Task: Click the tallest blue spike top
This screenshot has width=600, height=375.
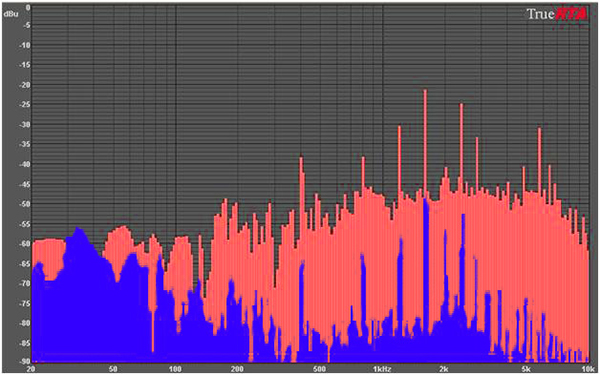Action: tap(426, 200)
